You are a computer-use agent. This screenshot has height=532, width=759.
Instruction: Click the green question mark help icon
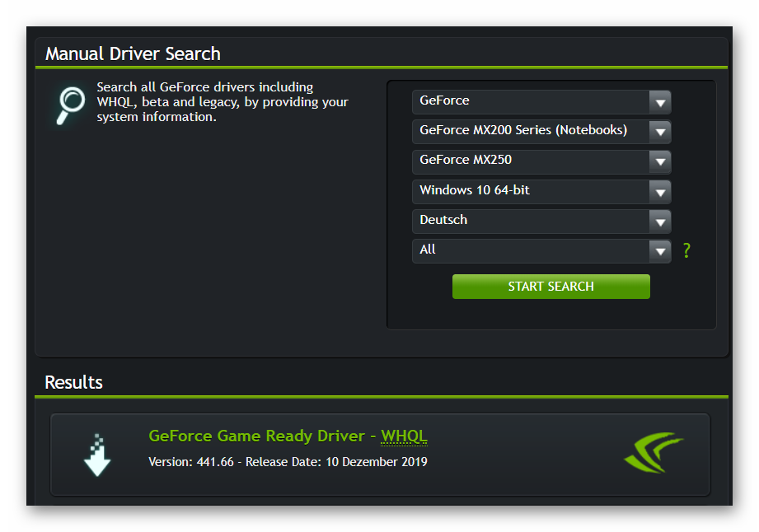(686, 250)
